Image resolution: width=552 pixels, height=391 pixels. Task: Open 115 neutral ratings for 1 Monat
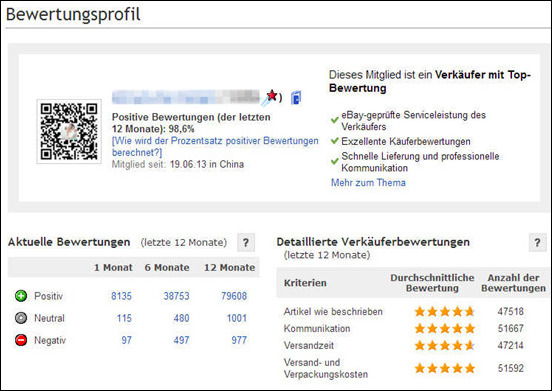click(x=124, y=318)
